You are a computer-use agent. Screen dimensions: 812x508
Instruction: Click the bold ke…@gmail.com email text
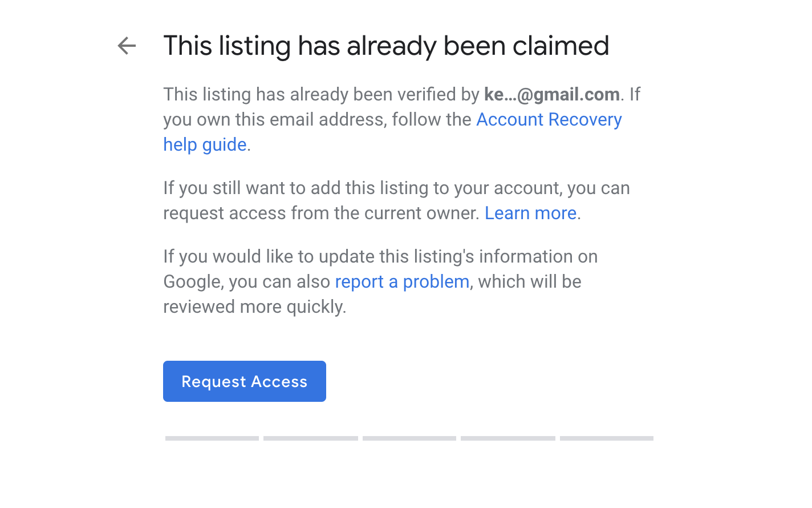click(552, 94)
